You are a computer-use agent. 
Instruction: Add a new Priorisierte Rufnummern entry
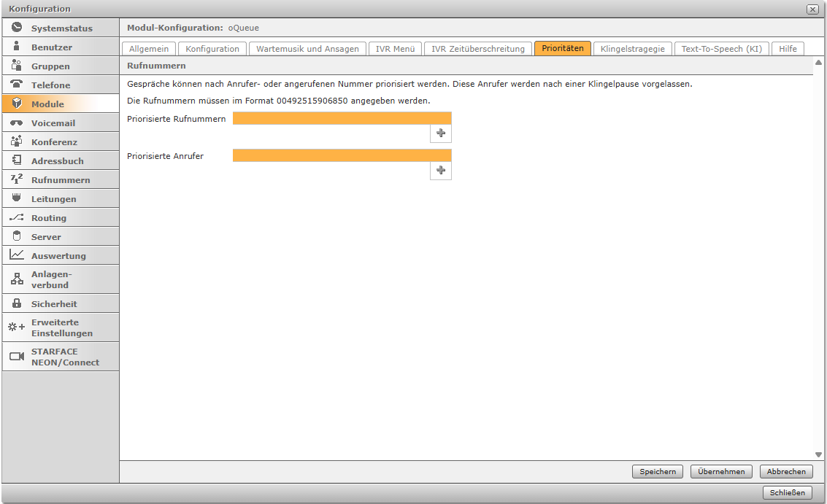coord(440,133)
